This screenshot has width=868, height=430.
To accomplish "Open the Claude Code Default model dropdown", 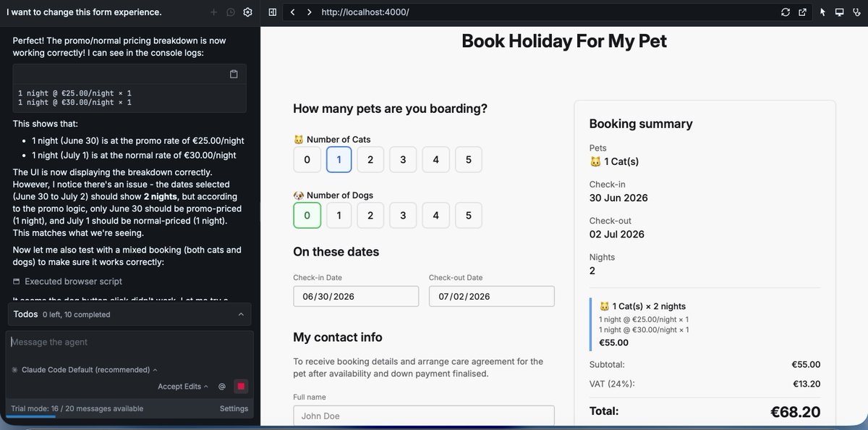I will tap(85, 370).
